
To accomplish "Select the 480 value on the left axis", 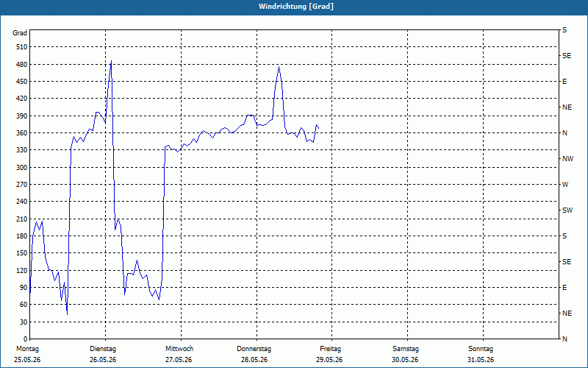I will point(22,65).
